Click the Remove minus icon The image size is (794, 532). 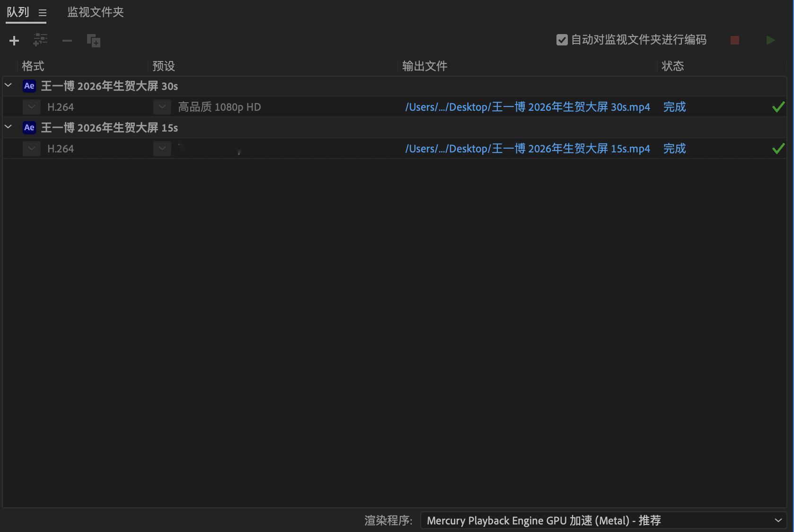67,41
